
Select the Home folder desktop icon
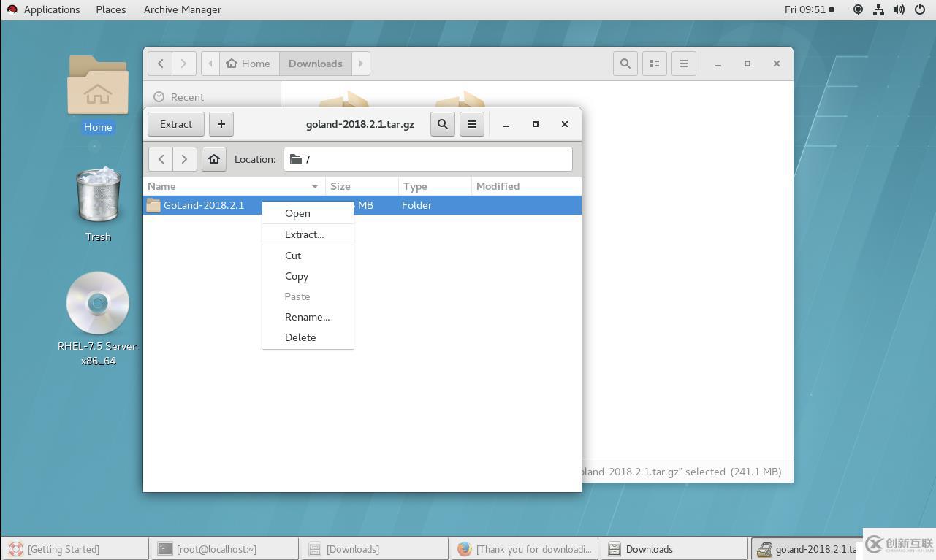(98, 95)
